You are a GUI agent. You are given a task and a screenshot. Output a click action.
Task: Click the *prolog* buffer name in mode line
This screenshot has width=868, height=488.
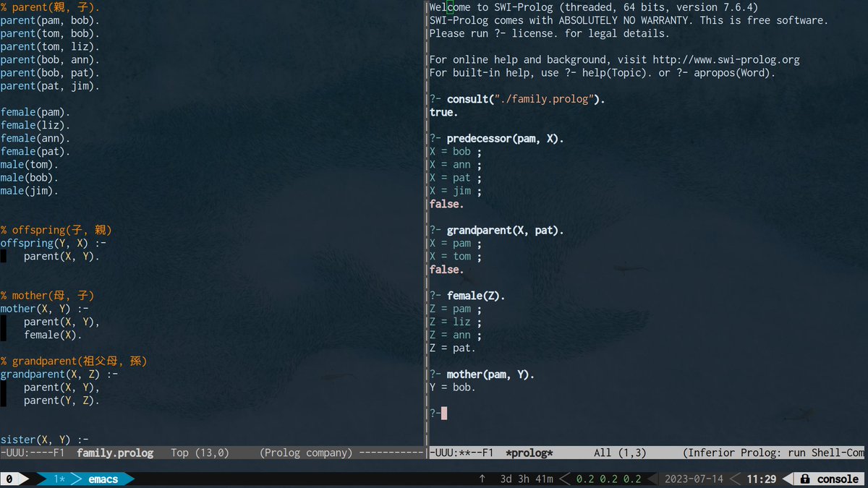(529, 453)
